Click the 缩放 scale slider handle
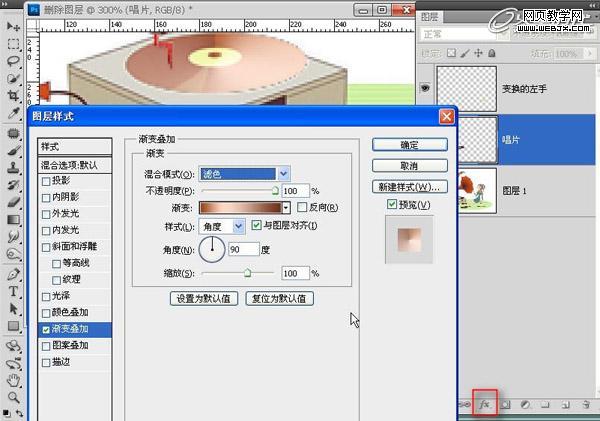The width and height of the screenshot is (600, 421). click(x=246, y=272)
